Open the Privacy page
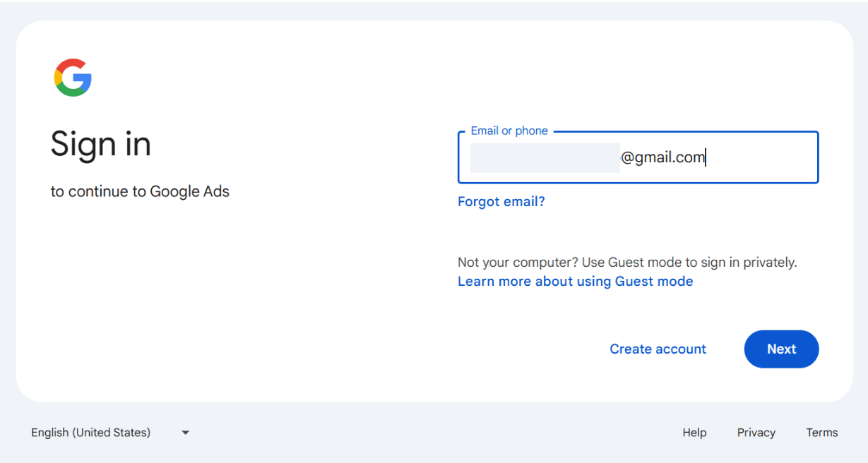The height and width of the screenshot is (463, 868). 756,432
